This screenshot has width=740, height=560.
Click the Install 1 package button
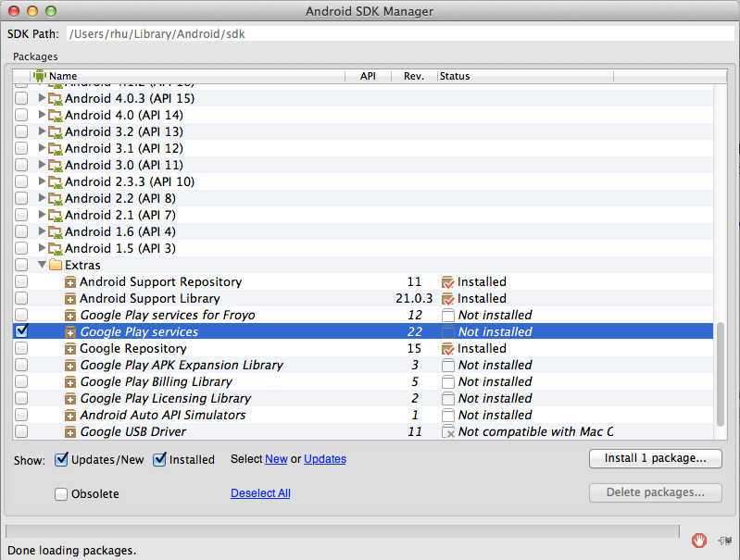tap(655, 458)
